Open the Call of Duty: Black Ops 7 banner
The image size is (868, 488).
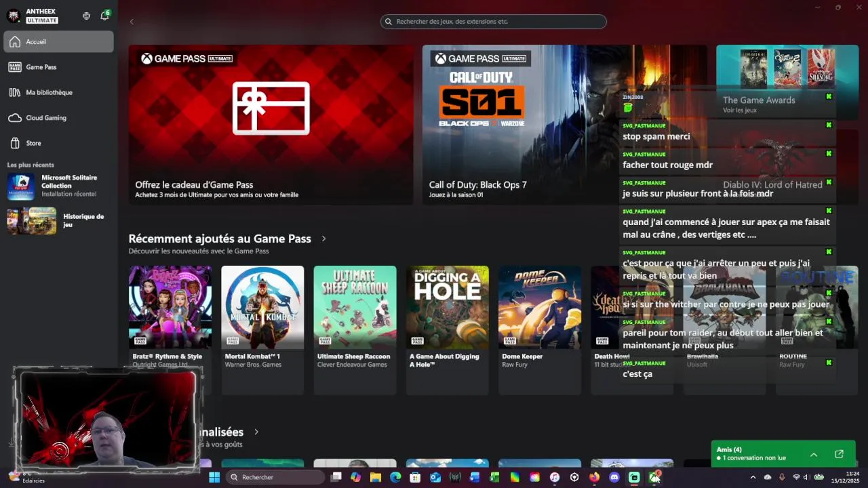(564, 125)
